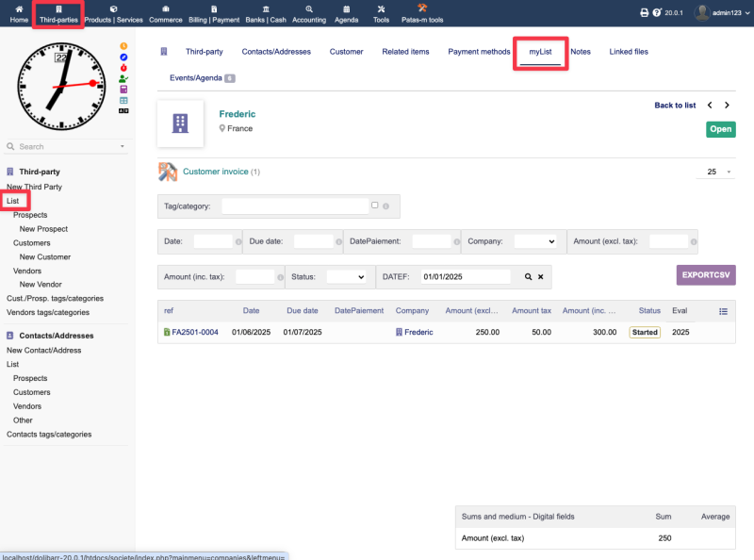Expand the admin123 user menu
754x560 pixels.
click(718, 13)
